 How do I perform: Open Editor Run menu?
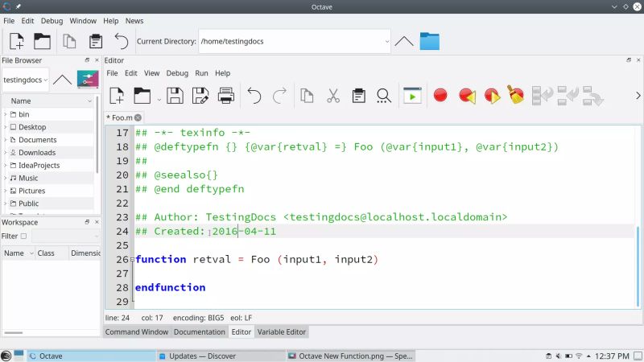[201, 73]
